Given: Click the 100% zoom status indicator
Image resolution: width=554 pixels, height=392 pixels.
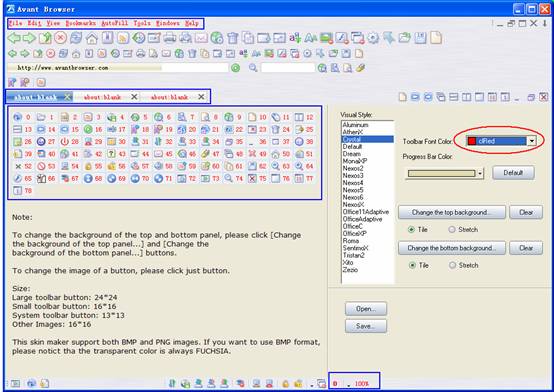Looking at the screenshot, I should 362,384.
